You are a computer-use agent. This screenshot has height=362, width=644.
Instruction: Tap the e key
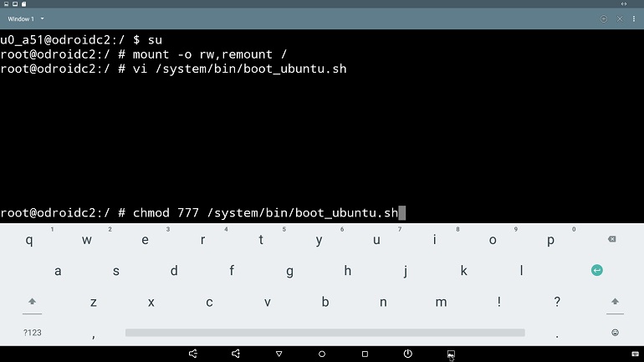coord(145,240)
